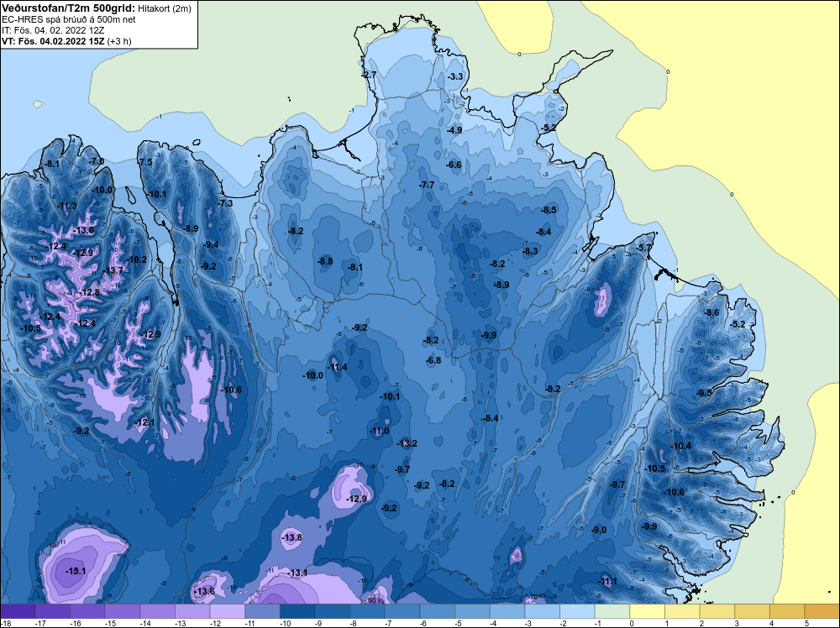Viewport: 840px width, 628px height.
Task: Click the -6.6 temperature value
Action: (454, 165)
